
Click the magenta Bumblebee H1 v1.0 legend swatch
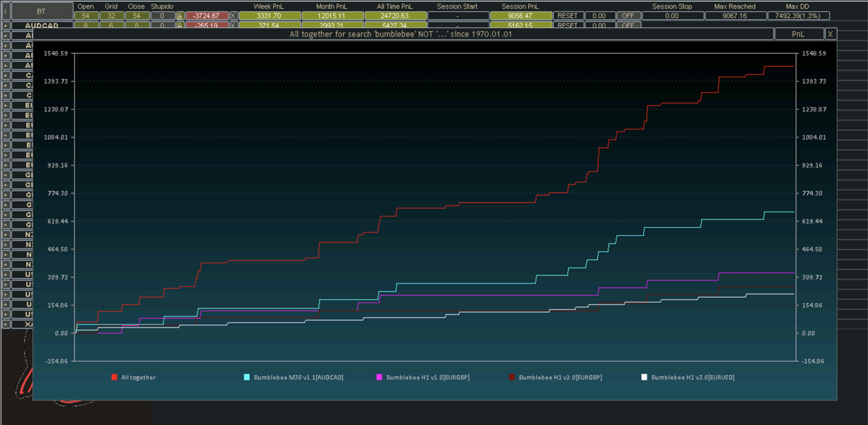(379, 377)
